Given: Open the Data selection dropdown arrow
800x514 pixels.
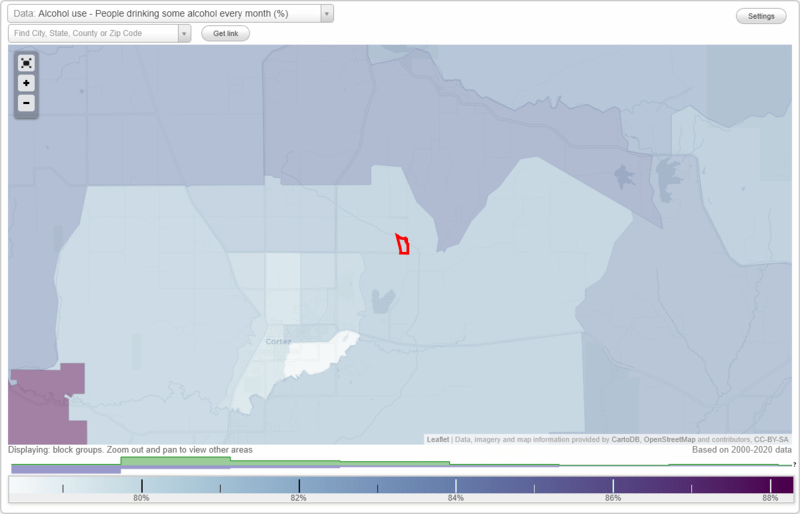Looking at the screenshot, I should 327,14.
